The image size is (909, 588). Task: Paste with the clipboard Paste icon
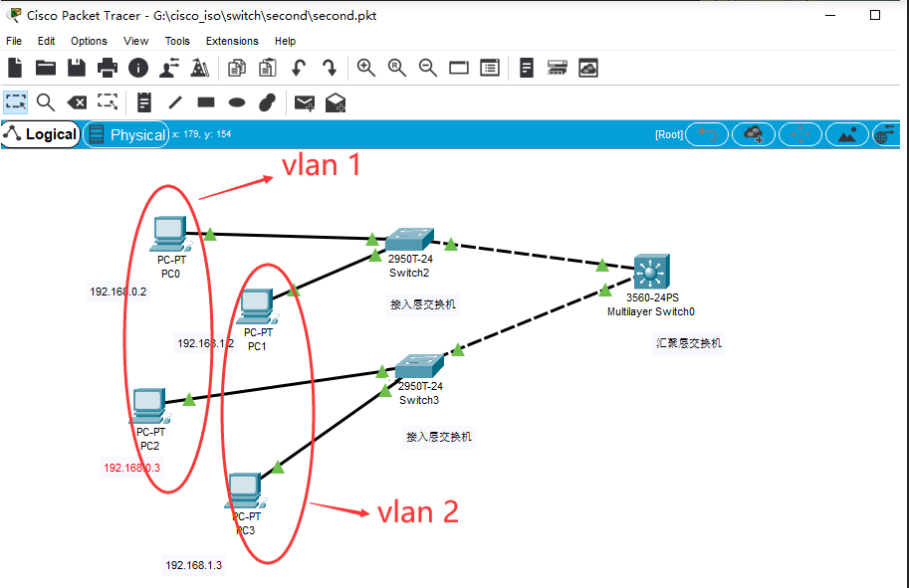267,68
